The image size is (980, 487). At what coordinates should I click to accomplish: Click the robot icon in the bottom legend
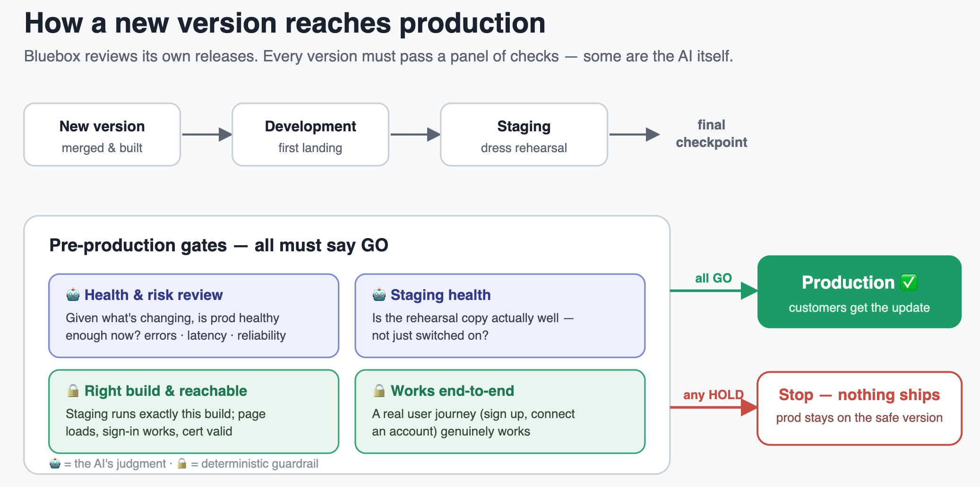[x=55, y=463]
